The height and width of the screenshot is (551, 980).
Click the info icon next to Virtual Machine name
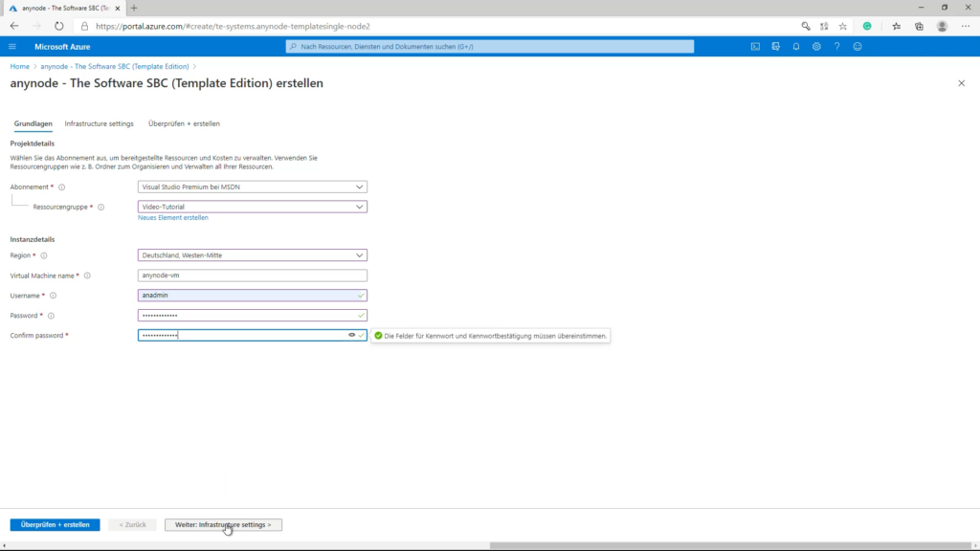tap(87, 275)
